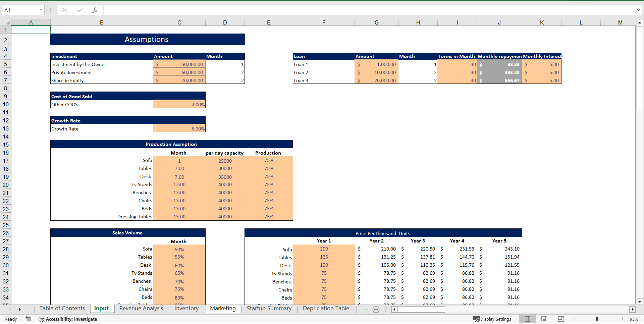Click the Insert Function fx icon
This screenshot has height=324, width=644.
pos(95,10)
